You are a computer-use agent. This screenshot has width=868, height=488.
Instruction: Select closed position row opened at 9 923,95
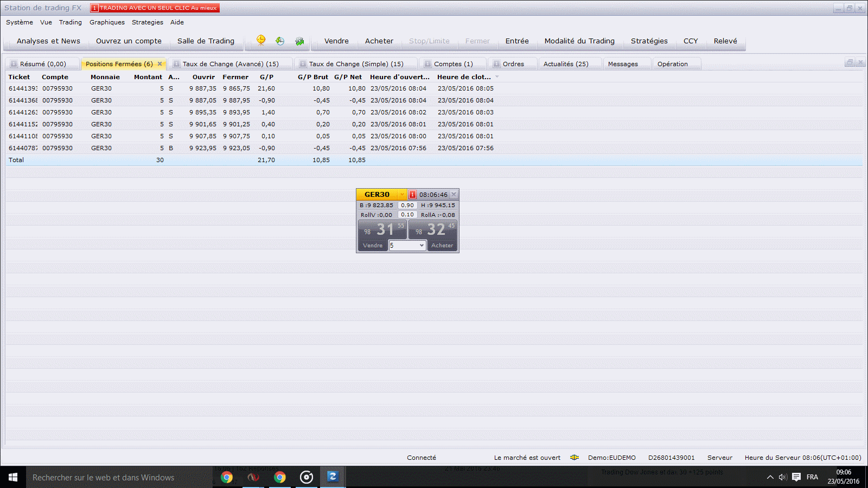(434, 148)
